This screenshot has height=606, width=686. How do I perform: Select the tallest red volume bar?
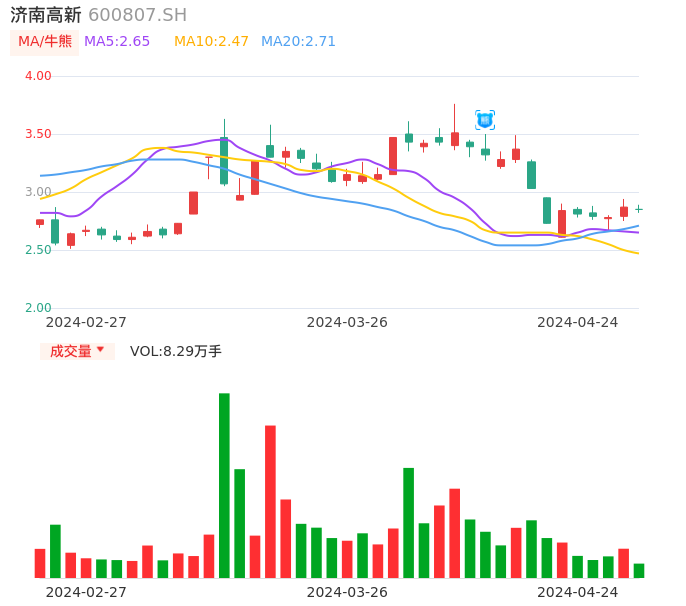pyautogui.click(x=270, y=501)
